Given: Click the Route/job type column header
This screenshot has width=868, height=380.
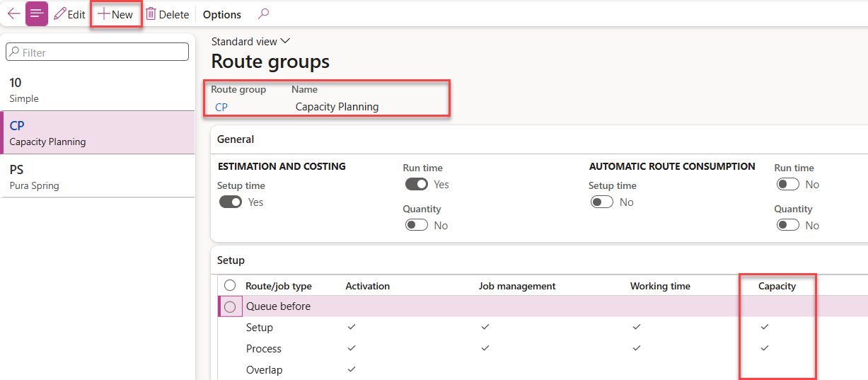Looking at the screenshot, I should pyautogui.click(x=279, y=286).
